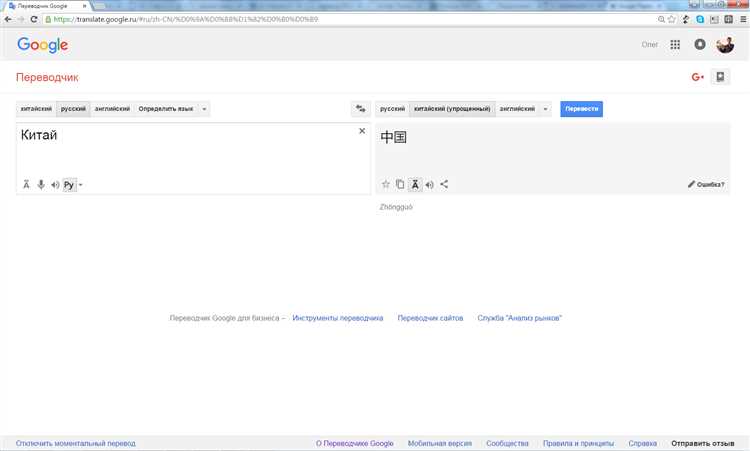750x451 pixels.
Task: Open target language list dropdown arrow
Action: click(x=545, y=109)
